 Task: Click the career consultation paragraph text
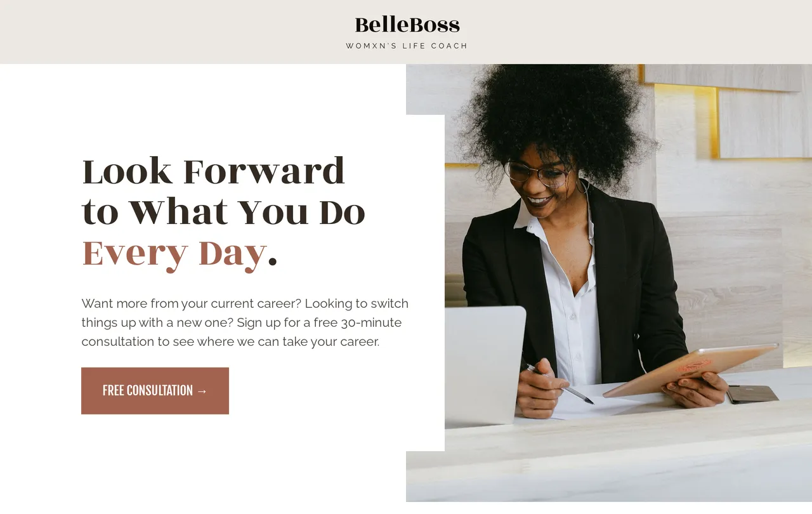coord(245,322)
